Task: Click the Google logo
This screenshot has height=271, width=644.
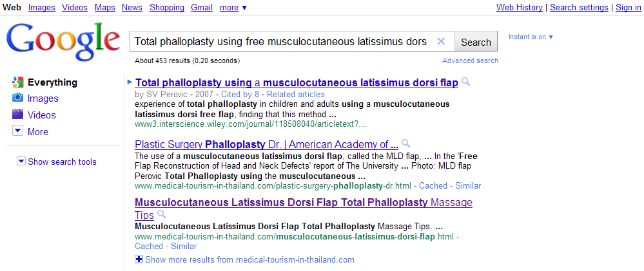Action: 63,40
